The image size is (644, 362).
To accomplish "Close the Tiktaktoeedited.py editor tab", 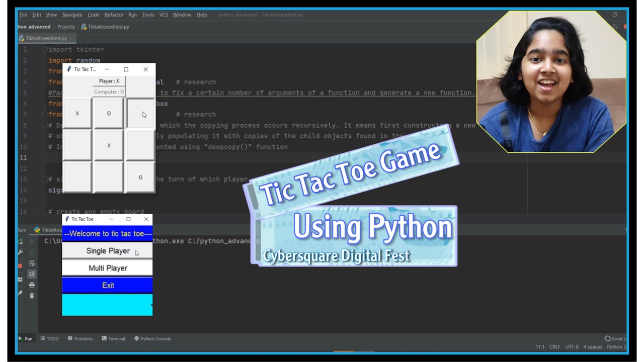I will coord(71,38).
